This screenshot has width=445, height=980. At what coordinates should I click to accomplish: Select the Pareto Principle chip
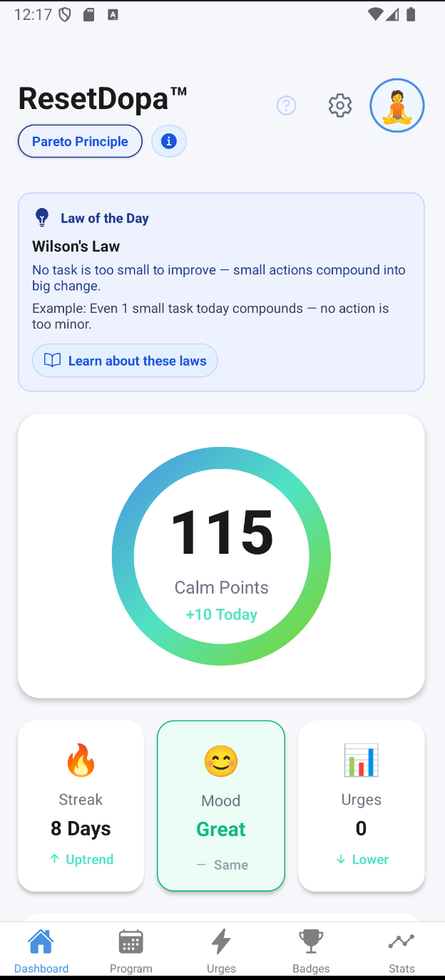click(80, 141)
